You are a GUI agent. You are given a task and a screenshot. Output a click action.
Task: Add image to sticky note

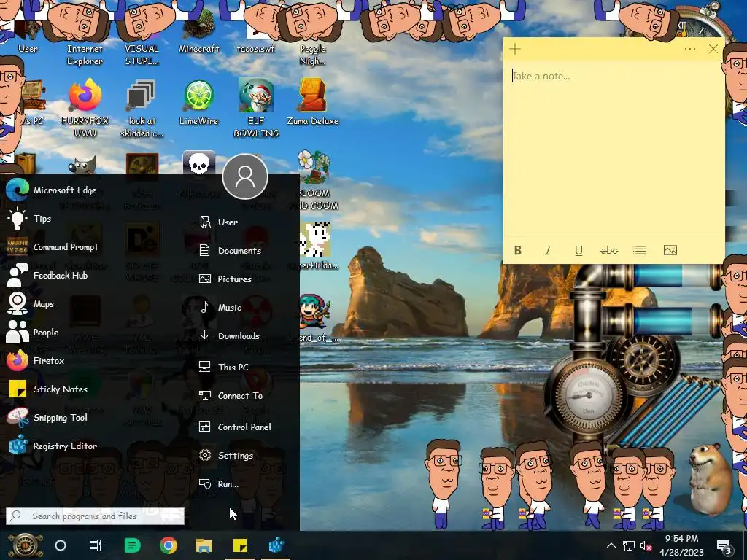tap(670, 251)
